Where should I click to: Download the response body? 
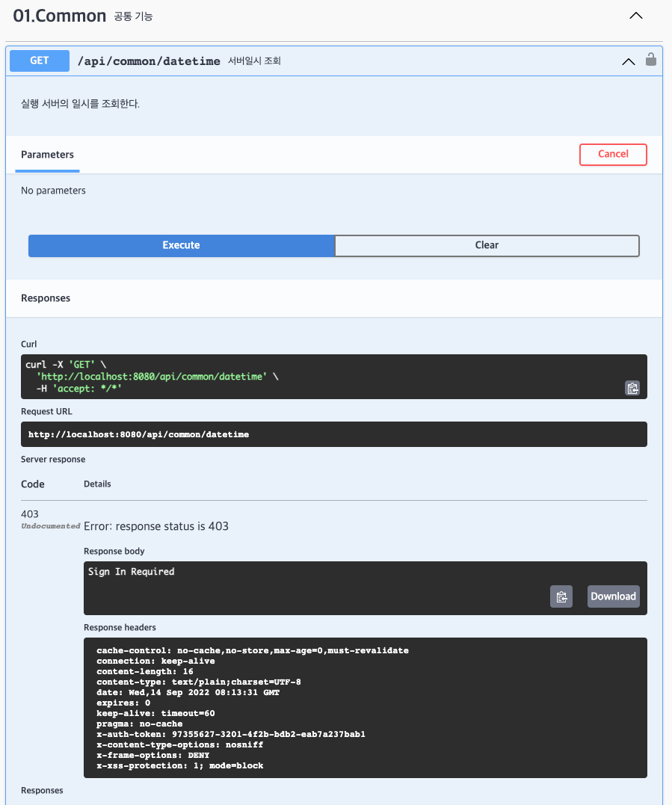tap(614, 596)
